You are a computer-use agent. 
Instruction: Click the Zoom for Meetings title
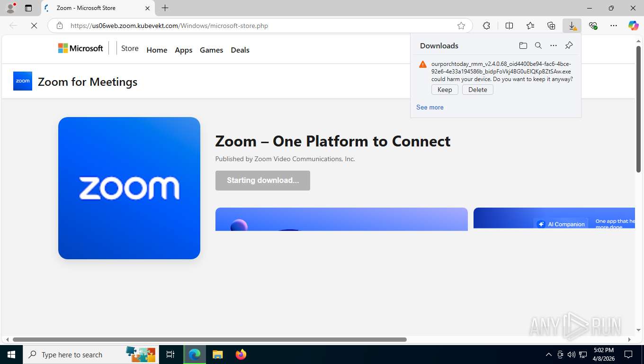click(88, 82)
